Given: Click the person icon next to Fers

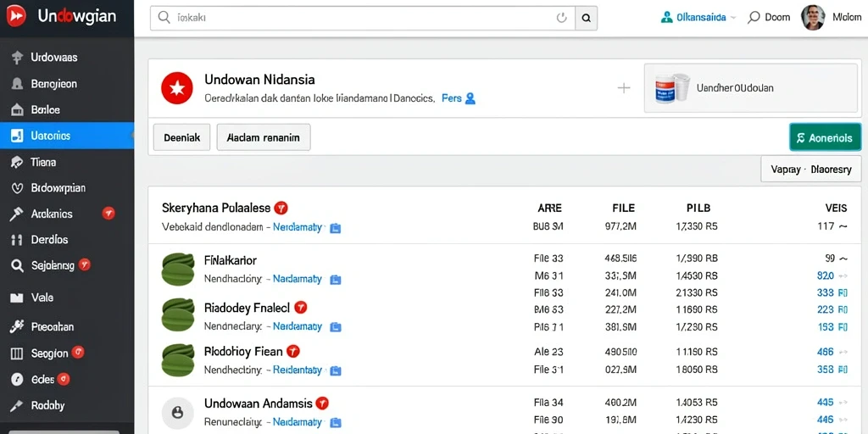Looking at the screenshot, I should click(x=470, y=98).
